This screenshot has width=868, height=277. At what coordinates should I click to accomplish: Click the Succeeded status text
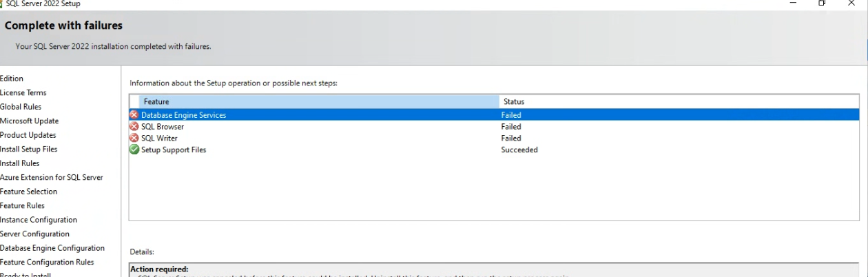(x=519, y=150)
